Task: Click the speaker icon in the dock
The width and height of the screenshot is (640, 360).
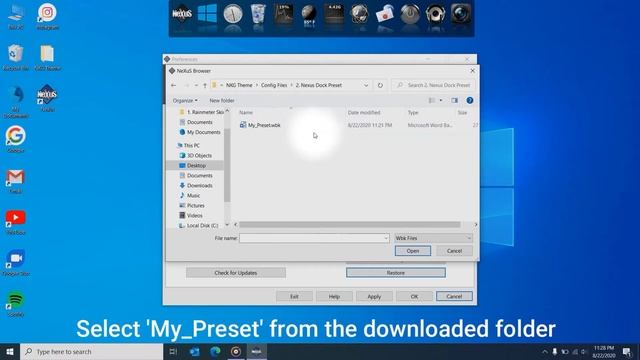Action: coord(436,14)
